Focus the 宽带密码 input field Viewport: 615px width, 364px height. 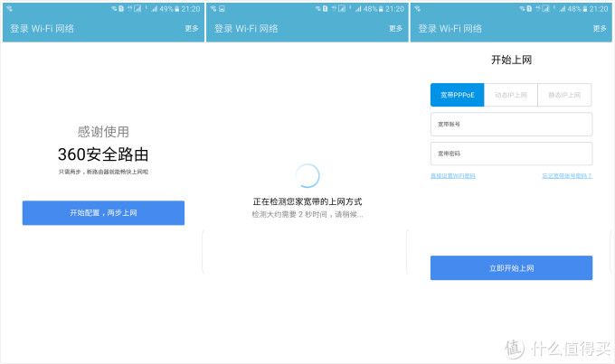[x=511, y=154]
